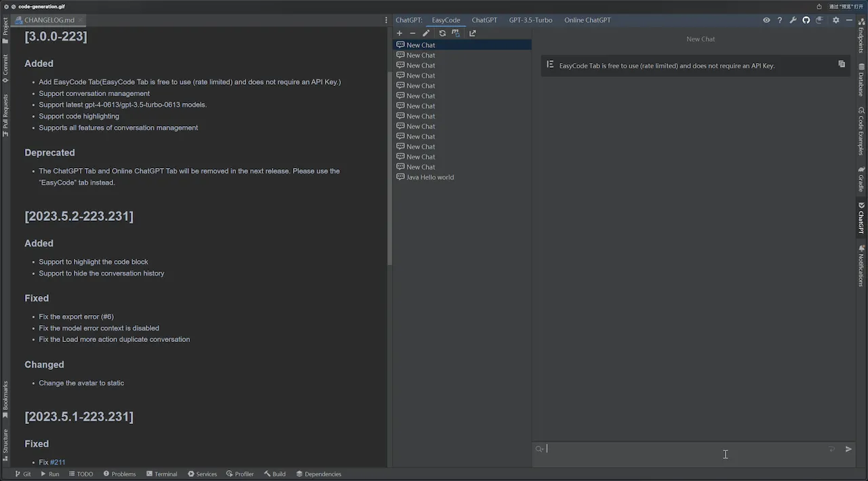Viewport: 868px width, 481px height.
Task: Open the Profiler tool window
Action: pos(240,474)
